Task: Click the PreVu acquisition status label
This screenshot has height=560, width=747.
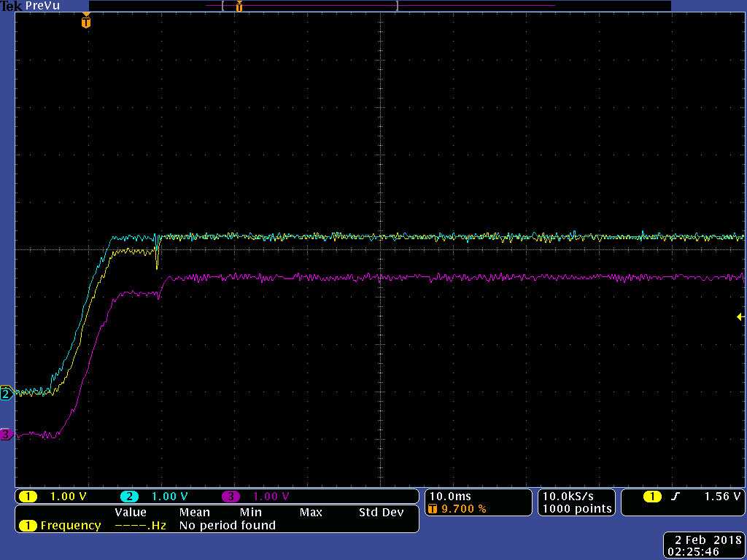Action: (x=43, y=6)
